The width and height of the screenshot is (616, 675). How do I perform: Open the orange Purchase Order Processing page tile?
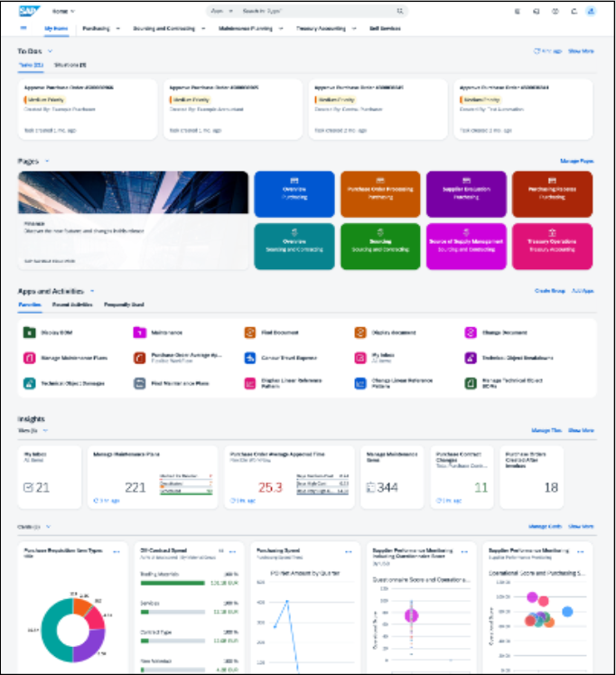(x=380, y=193)
